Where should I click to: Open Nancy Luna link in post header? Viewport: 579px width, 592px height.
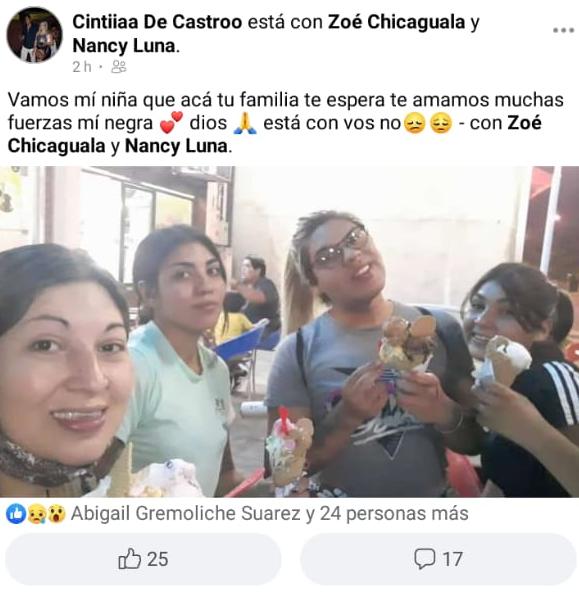(124, 46)
